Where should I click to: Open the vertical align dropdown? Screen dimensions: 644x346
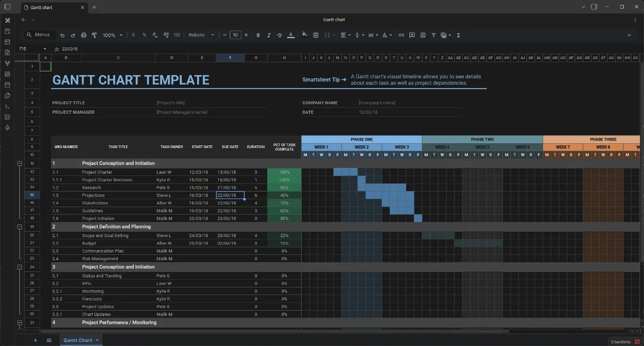(x=360, y=35)
